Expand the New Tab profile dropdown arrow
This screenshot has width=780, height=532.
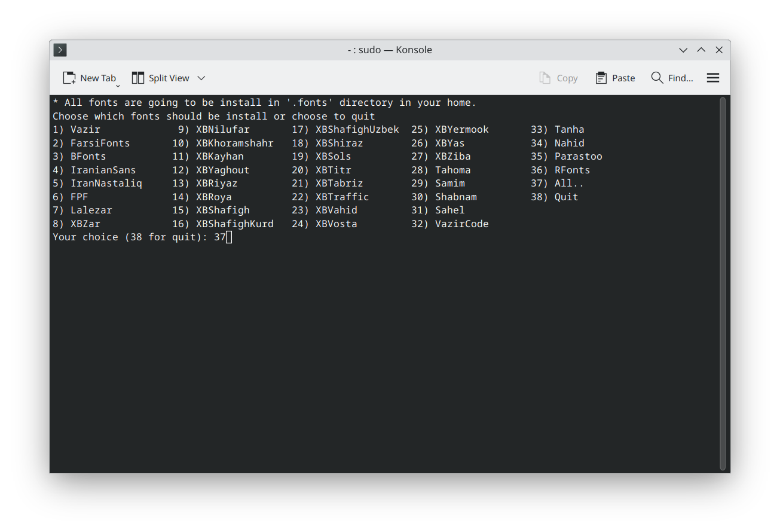point(118,85)
